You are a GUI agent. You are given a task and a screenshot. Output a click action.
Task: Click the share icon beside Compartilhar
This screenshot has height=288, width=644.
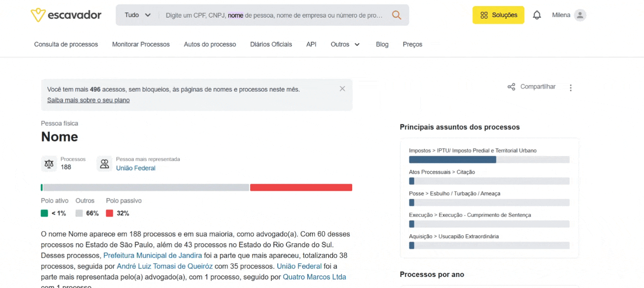point(511,87)
